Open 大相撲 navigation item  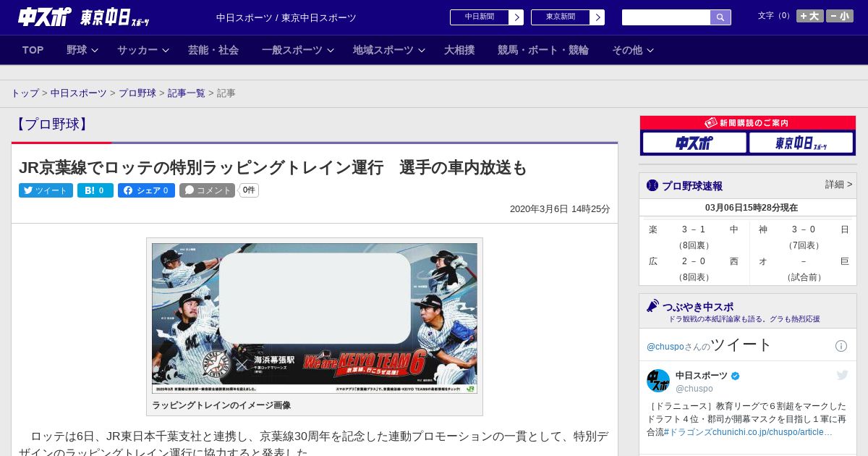[459, 50]
